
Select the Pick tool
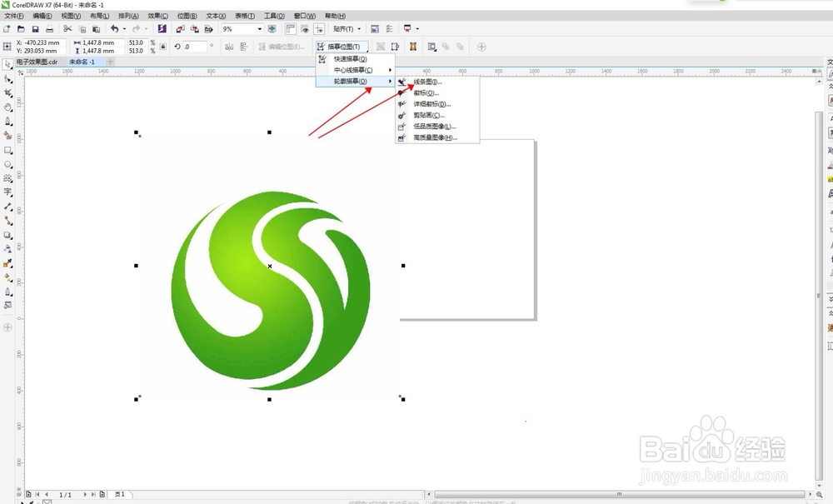coord(7,64)
